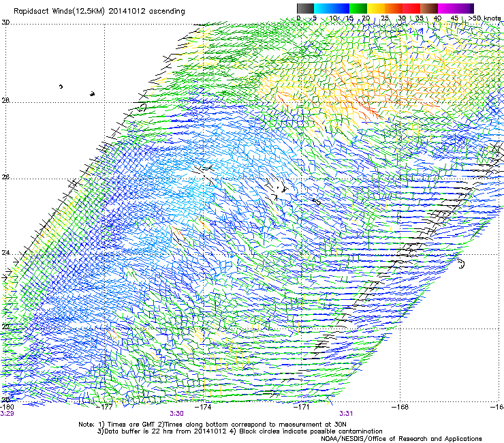Click the title 'Rapidsact Winds(12.5KM) 20141012 ascending'
The height and width of the screenshot is (443, 504).
coord(99,12)
